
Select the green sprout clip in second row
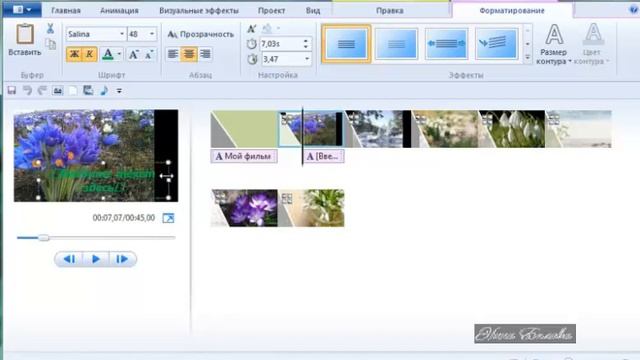311,208
